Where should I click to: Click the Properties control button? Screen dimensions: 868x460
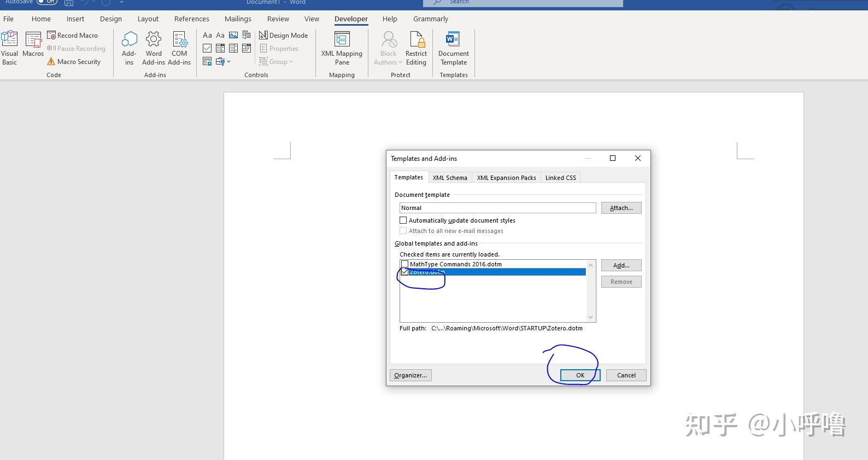coord(279,48)
